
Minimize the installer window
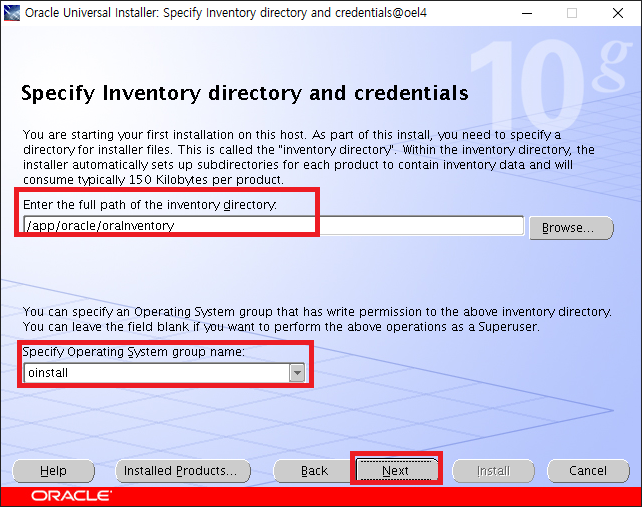527,13
